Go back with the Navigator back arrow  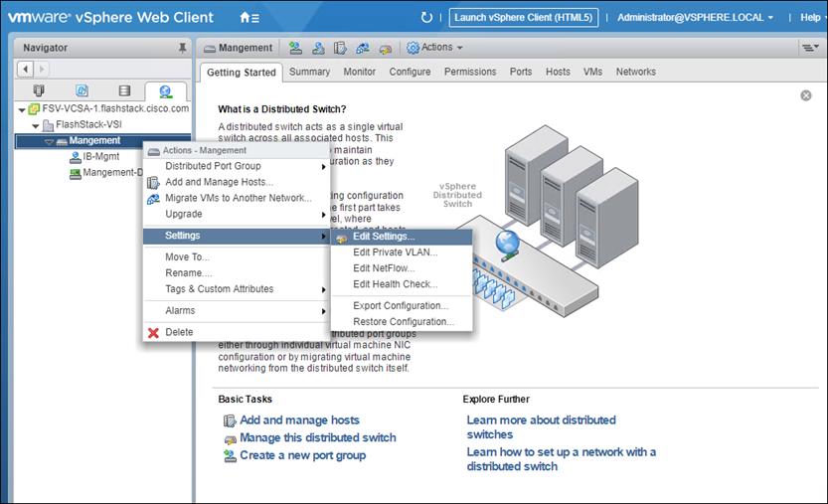point(26,69)
